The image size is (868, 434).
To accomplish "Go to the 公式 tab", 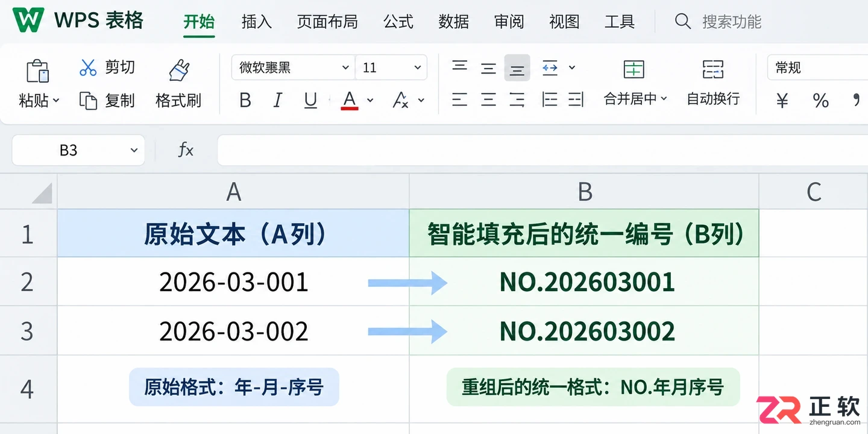I will tap(398, 22).
